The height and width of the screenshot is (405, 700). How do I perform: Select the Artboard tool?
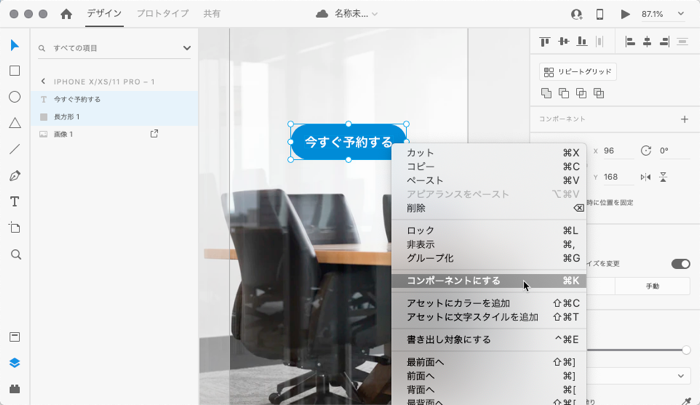pyautogui.click(x=15, y=228)
